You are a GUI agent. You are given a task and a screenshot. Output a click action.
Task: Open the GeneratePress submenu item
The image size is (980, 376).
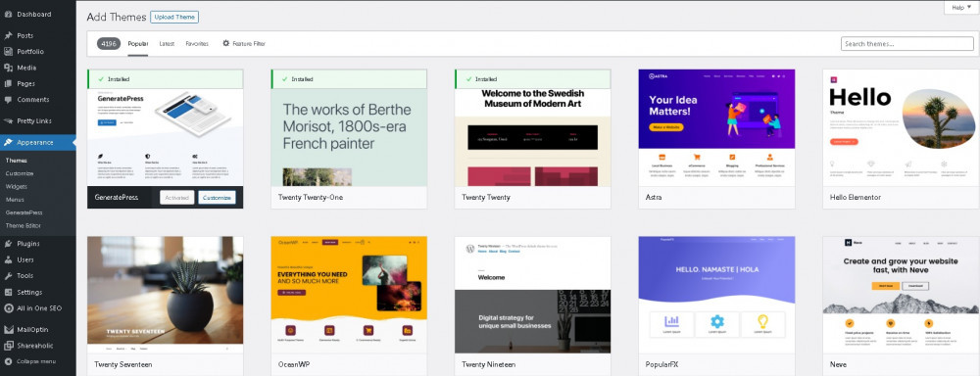pyautogui.click(x=24, y=212)
